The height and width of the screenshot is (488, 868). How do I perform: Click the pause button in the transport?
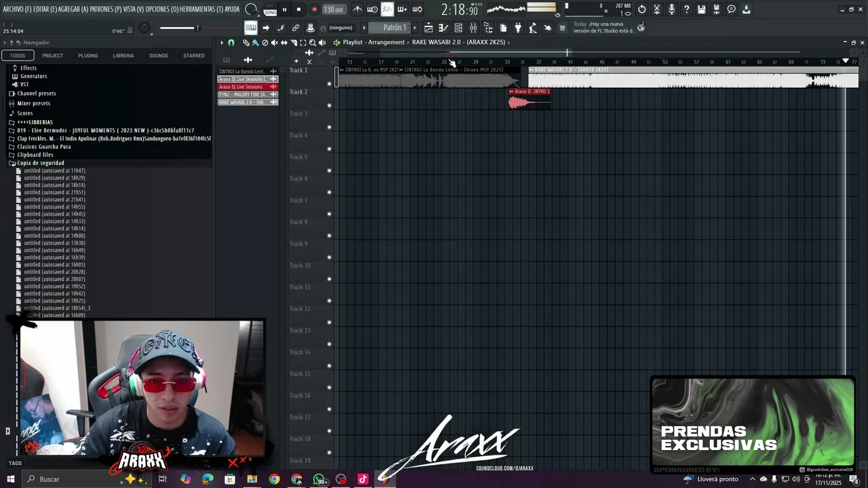coord(284,9)
